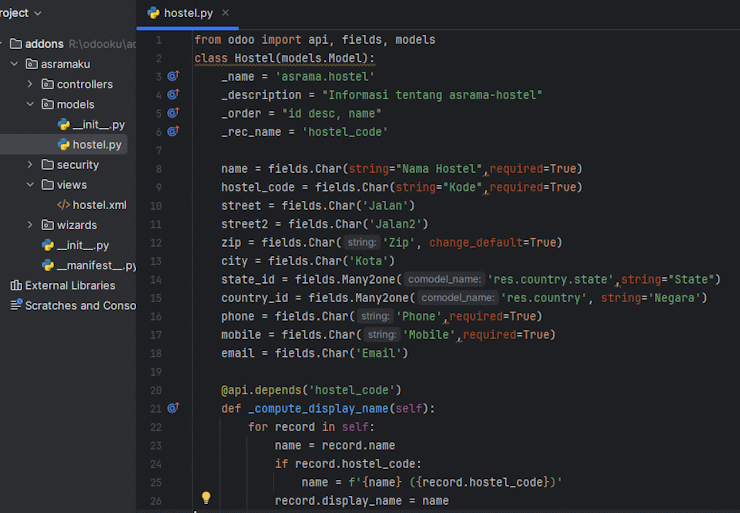The width and height of the screenshot is (740, 513).
Task: Click override gutter icon on line 21
Action: click(173, 408)
